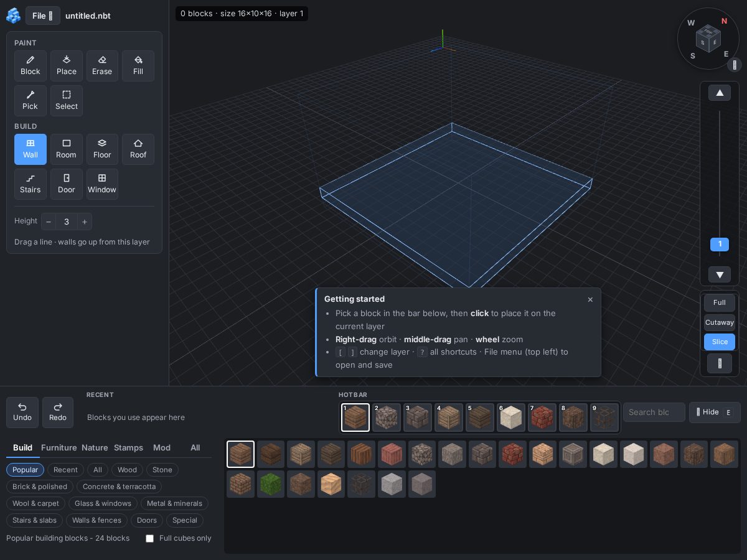Activate the Pick eyedropper tool

click(x=31, y=101)
